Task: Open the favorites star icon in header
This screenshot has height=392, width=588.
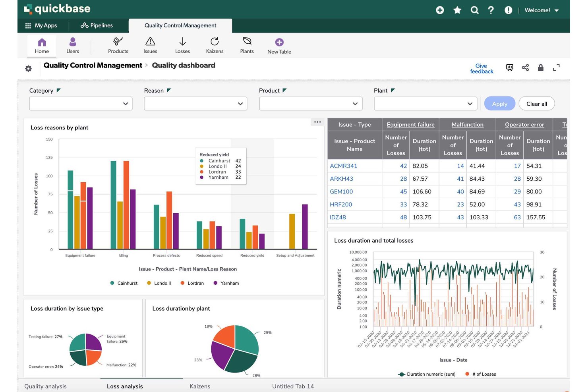Action: 457,10
